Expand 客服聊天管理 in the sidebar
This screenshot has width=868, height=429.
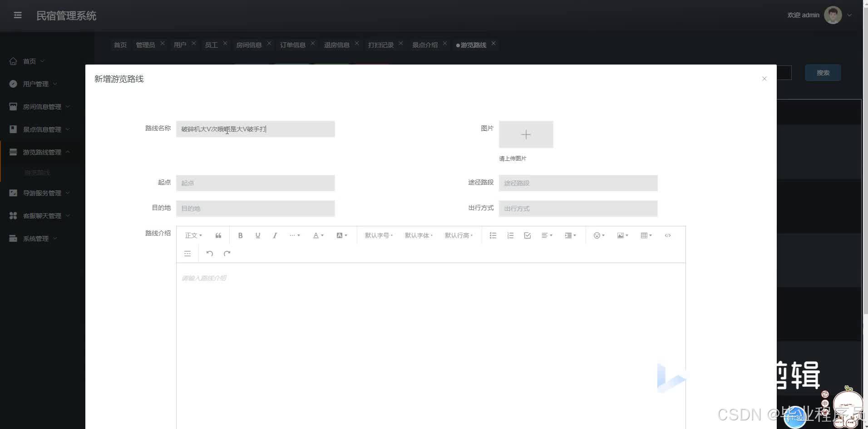(43, 216)
